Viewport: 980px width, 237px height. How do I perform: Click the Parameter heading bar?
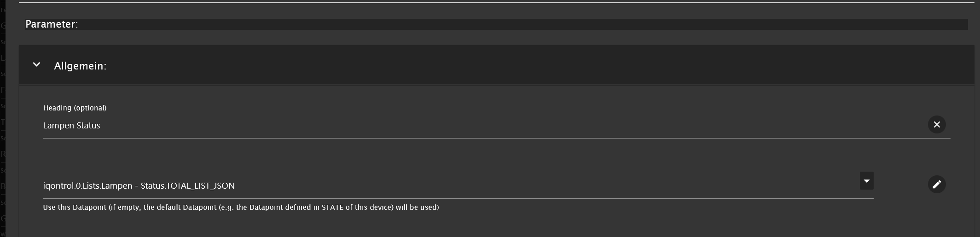coord(506,24)
